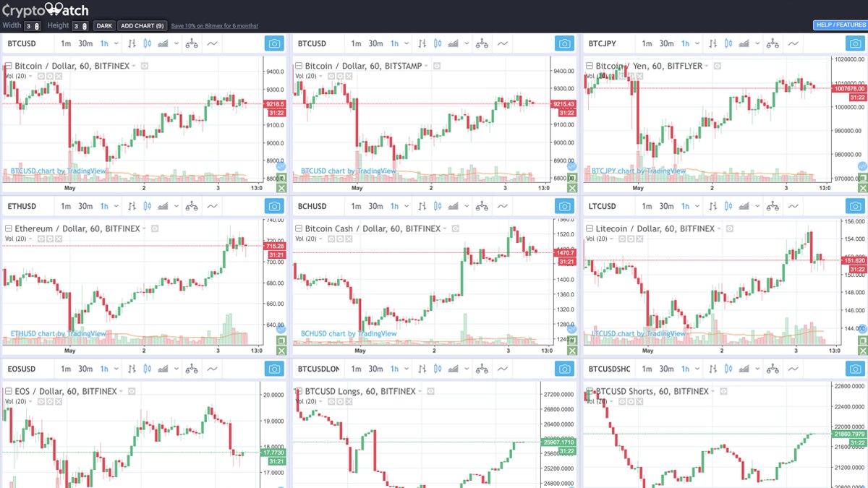This screenshot has width=868, height=488.
Task: Click CryptoWatch logo
Action: [45, 9]
